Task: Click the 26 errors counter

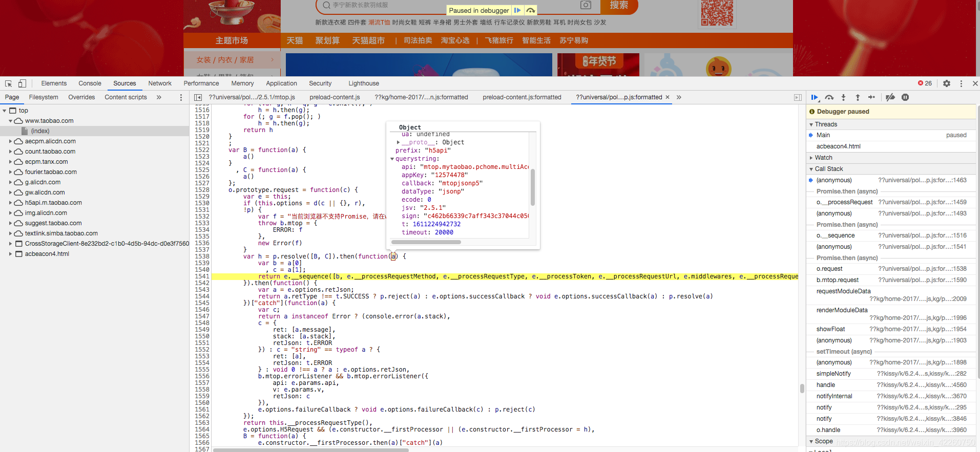Action: point(925,83)
